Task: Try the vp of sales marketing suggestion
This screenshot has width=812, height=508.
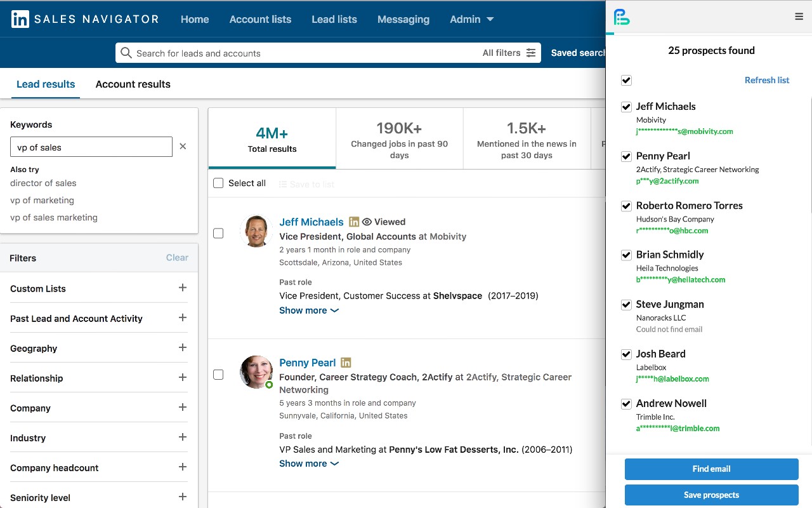Action: pos(54,217)
